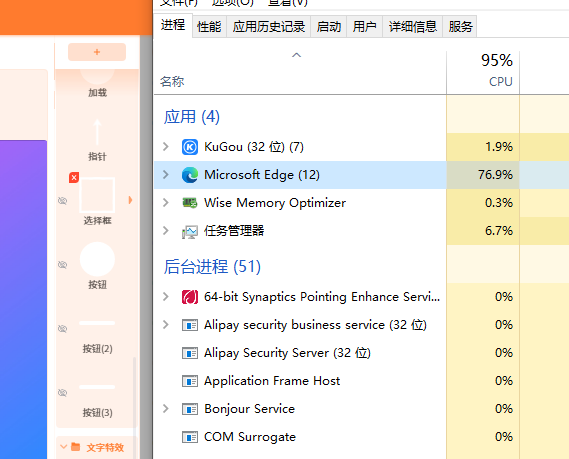Viewport: 569px width, 459px height.
Task: Click the Wise Memory Optimizer icon
Action: [x=190, y=203]
